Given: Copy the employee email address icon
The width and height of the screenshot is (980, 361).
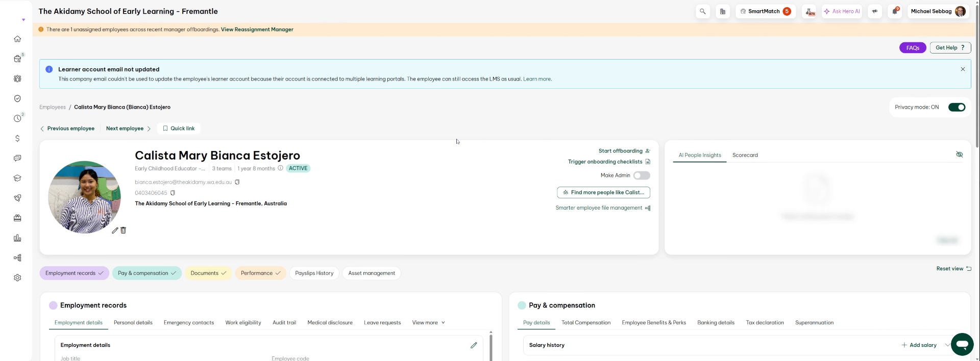Looking at the screenshot, I should coord(237,182).
